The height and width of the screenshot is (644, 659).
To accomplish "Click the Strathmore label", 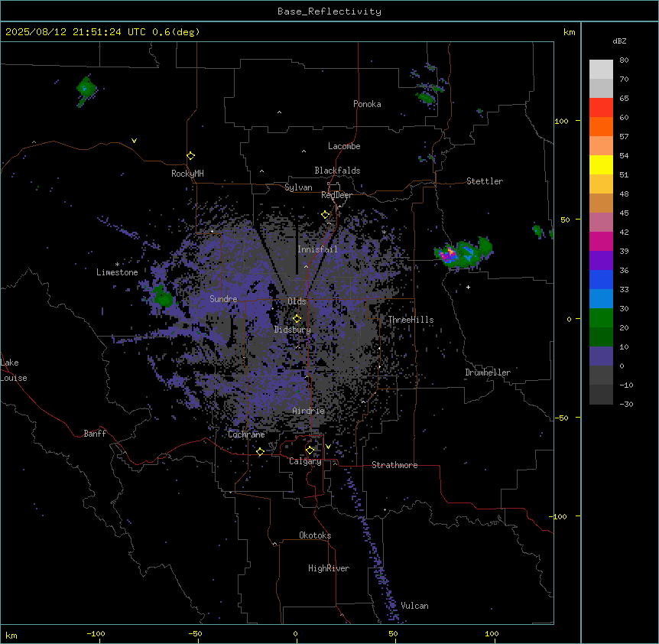I will pyautogui.click(x=394, y=465).
